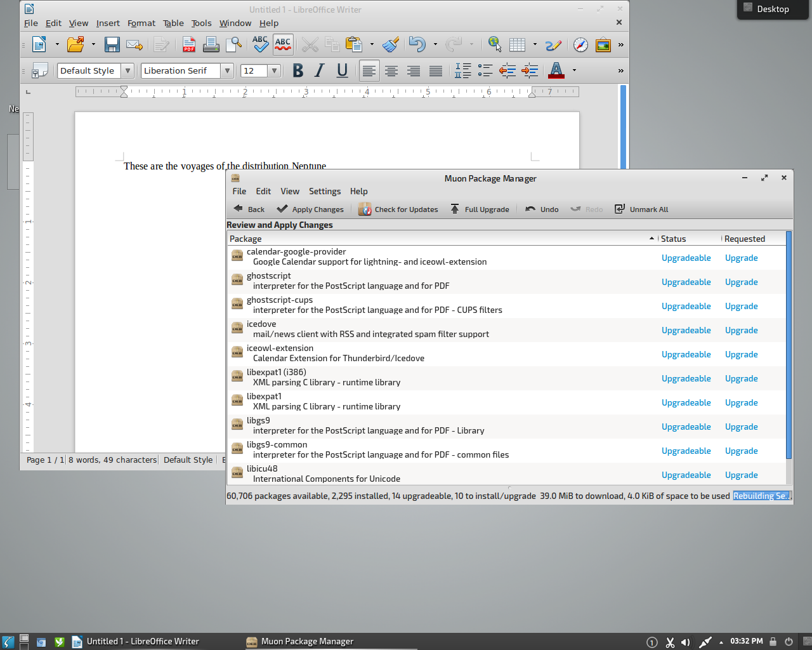Screen dimensions: 812x650
Task: Go Back in Muon Package Manager
Action: (249, 209)
